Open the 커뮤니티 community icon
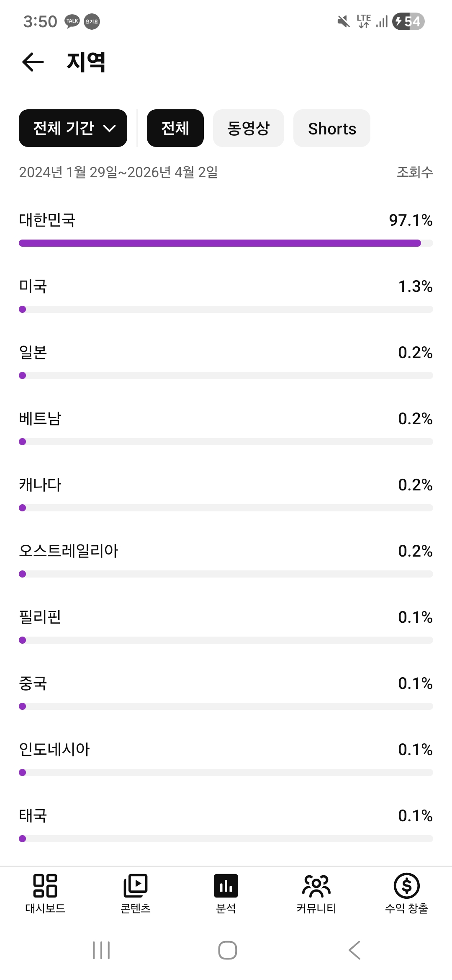452x980 pixels. pos(316,886)
